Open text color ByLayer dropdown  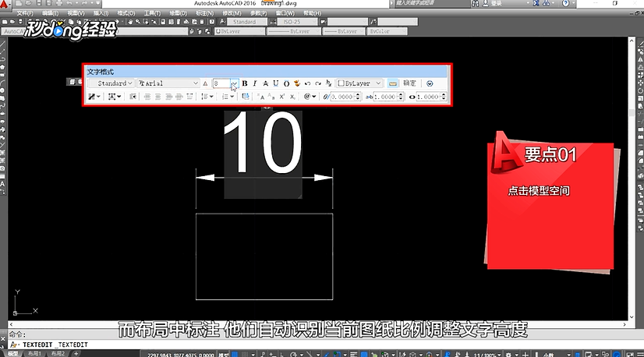point(359,83)
